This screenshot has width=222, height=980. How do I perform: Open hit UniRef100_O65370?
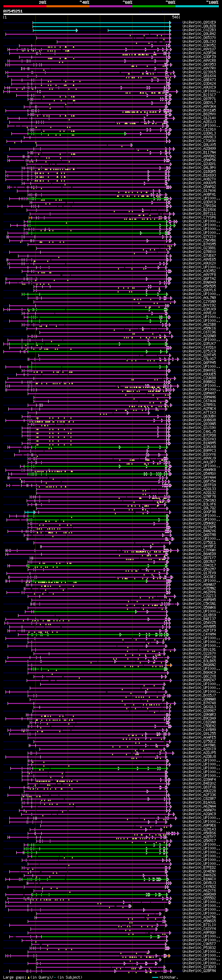pos(199,38)
